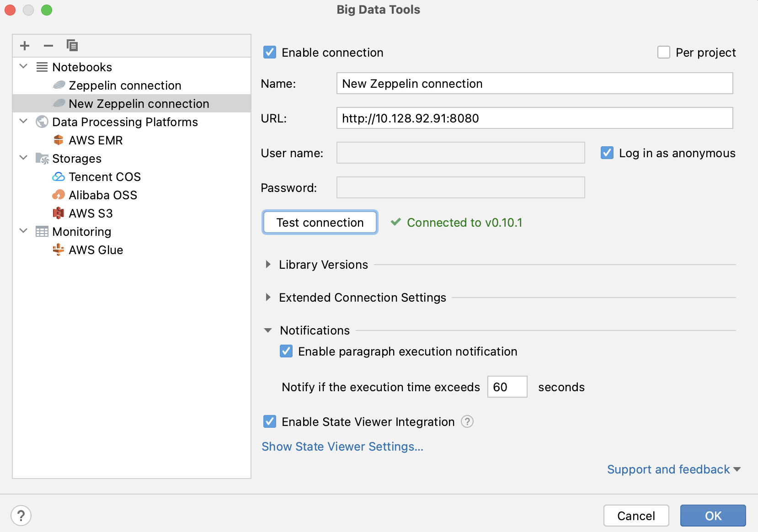
Task: Open dialog help with question mark button
Action: [x=21, y=516]
